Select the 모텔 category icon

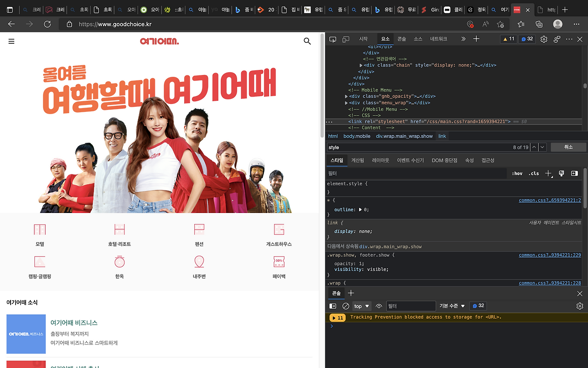pyautogui.click(x=40, y=230)
